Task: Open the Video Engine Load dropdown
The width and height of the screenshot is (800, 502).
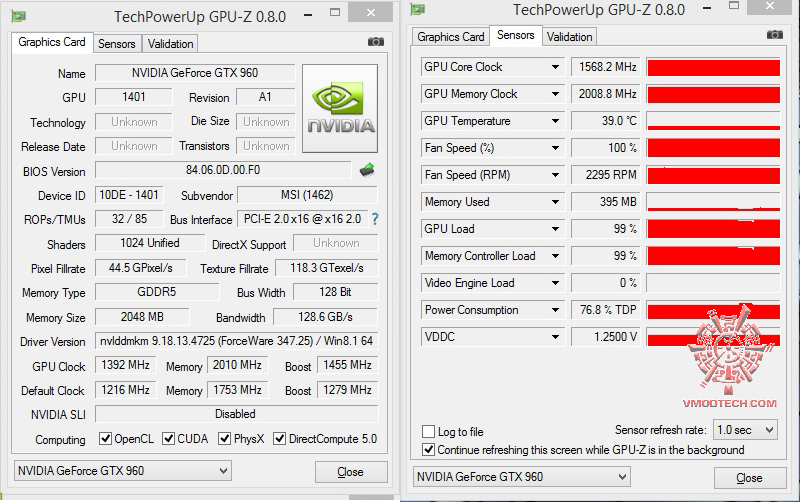Action: (x=555, y=283)
